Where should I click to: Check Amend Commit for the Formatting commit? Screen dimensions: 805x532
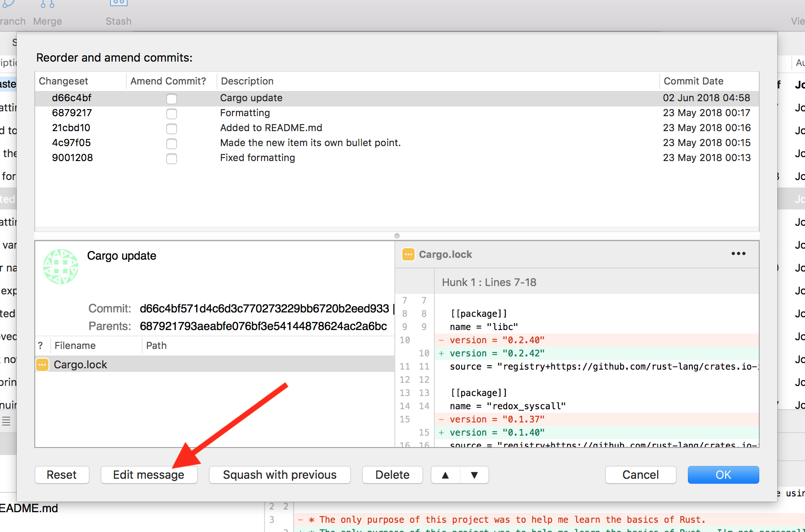coord(172,114)
